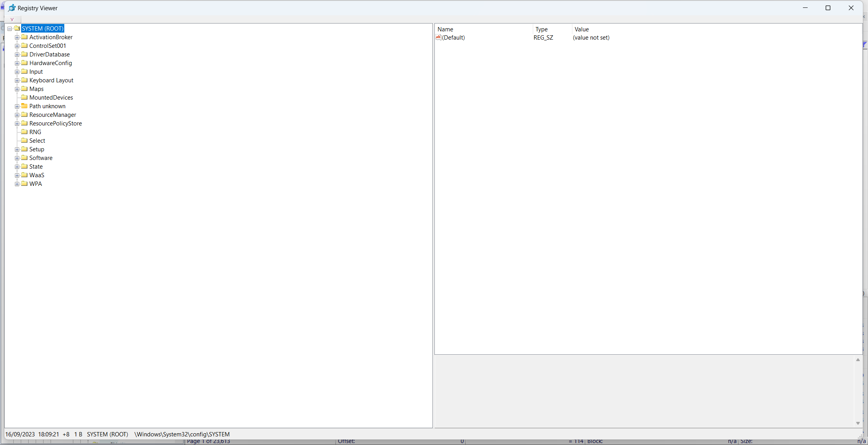The height and width of the screenshot is (445, 868).
Task: Click the MountedDevices folder icon
Action: (x=24, y=97)
